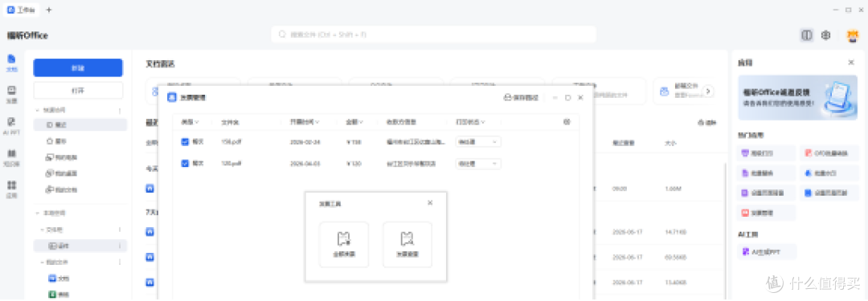Collapse the 文件夹 tree node
The height and width of the screenshot is (301, 868).
42,230
